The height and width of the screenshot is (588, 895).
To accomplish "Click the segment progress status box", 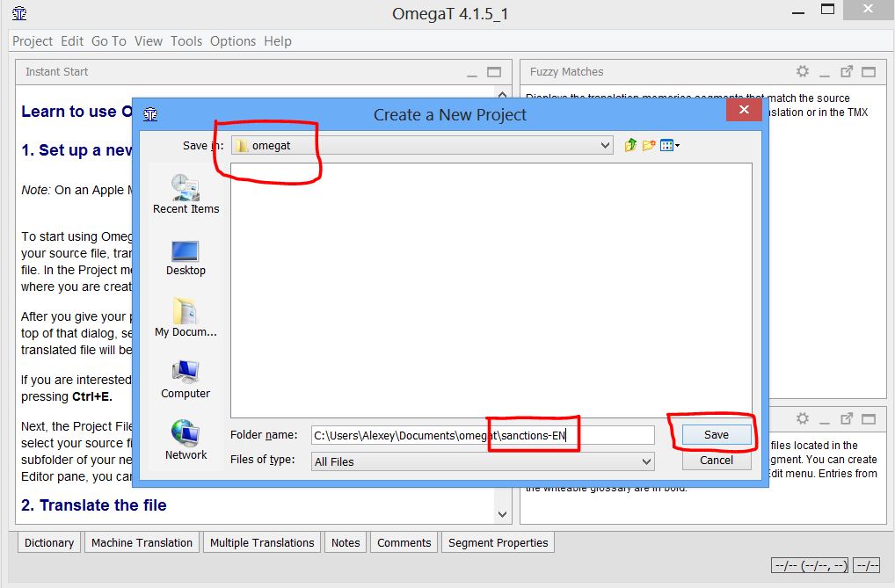I will click(810, 565).
